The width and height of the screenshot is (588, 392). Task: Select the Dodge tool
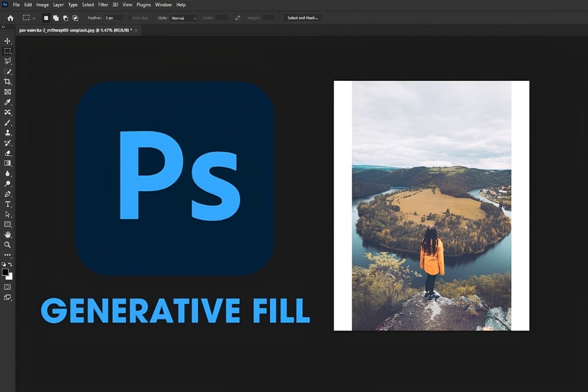(7, 184)
